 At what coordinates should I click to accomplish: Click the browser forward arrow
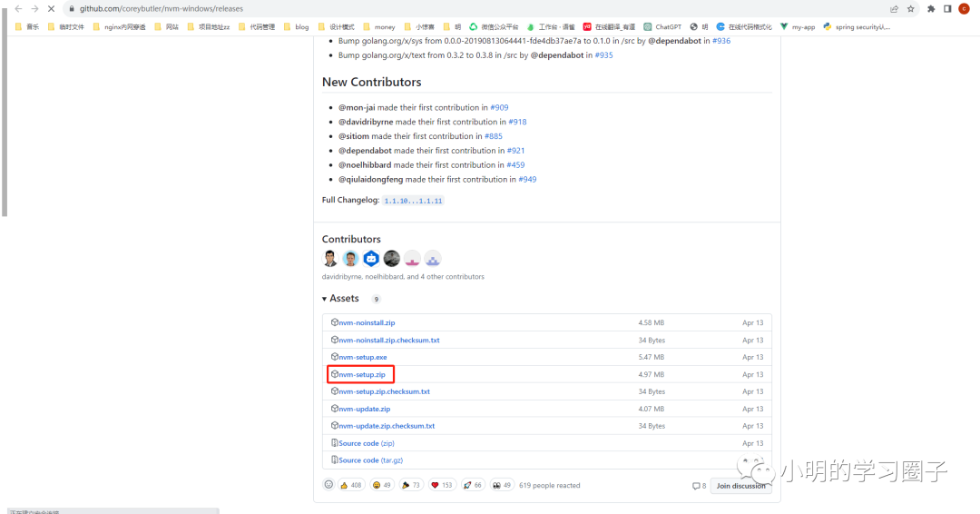(35, 9)
